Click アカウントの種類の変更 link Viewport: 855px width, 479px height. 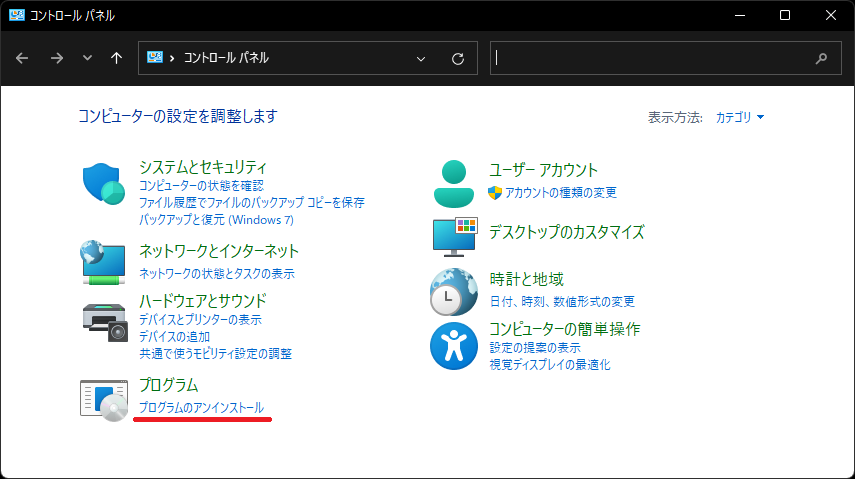561,193
